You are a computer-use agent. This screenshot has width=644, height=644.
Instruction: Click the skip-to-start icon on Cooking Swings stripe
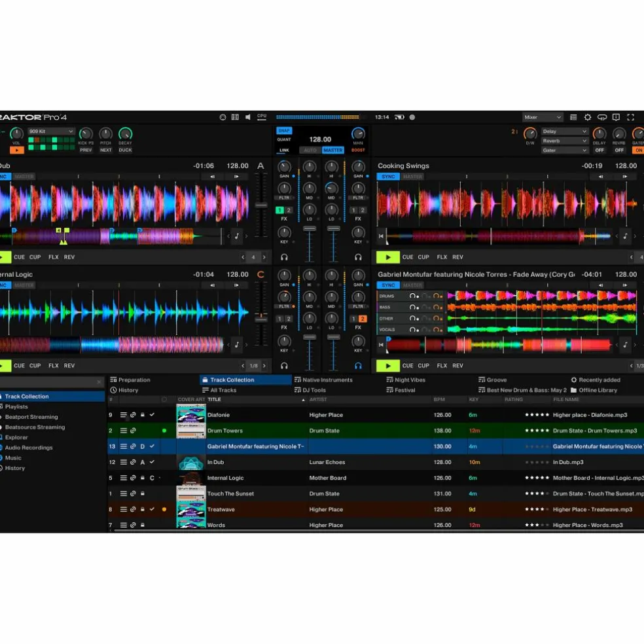pos(381,236)
